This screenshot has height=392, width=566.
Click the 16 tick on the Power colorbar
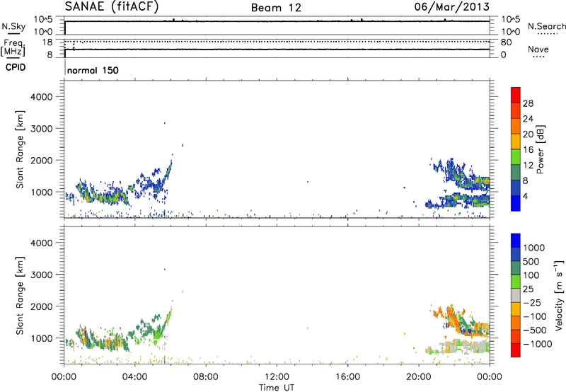pyautogui.click(x=528, y=150)
